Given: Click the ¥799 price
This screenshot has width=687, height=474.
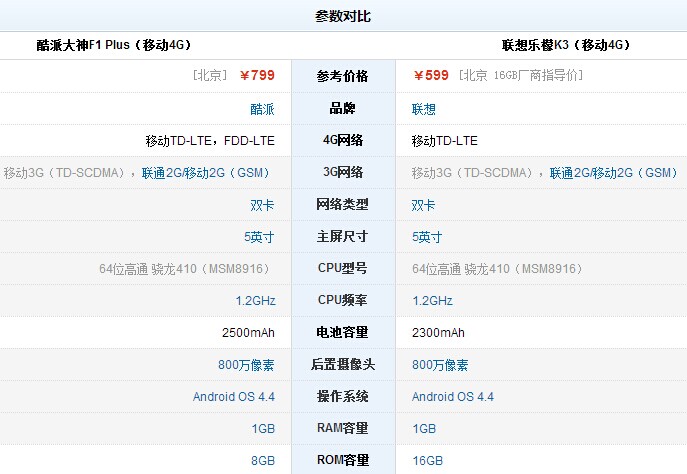Looking at the screenshot, I should point(257,75).
